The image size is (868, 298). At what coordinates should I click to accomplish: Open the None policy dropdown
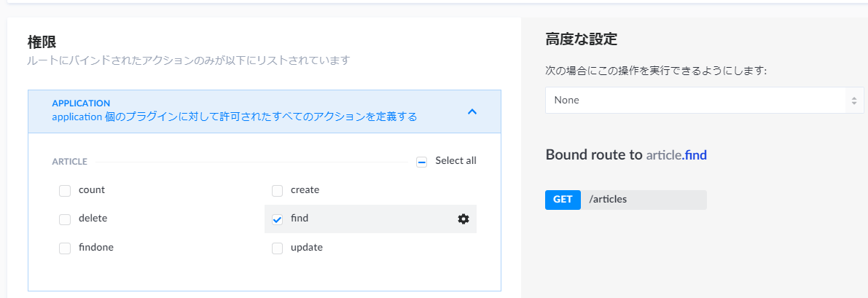(x=704, y=101)
